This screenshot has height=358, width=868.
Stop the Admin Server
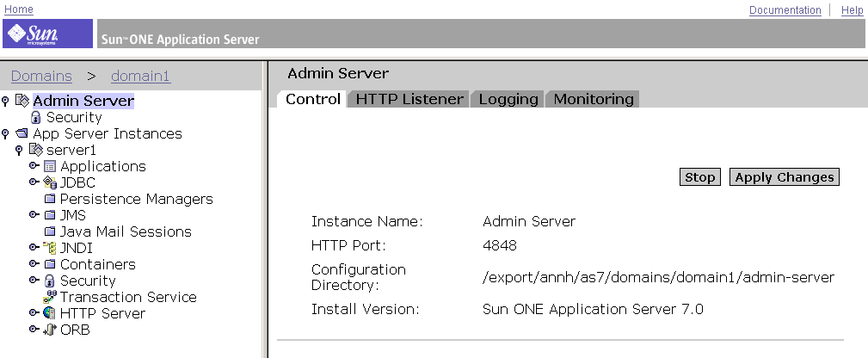click(x=699, y=177)
